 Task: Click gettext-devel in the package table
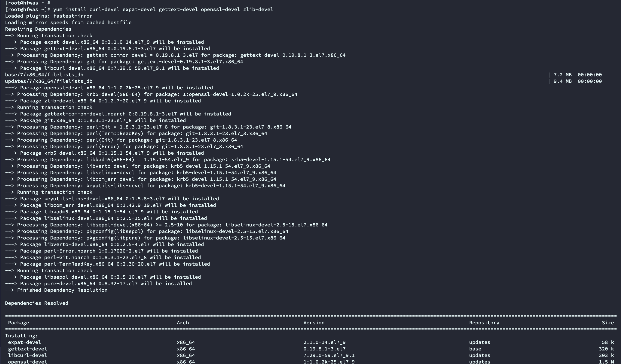pos(27,349)
